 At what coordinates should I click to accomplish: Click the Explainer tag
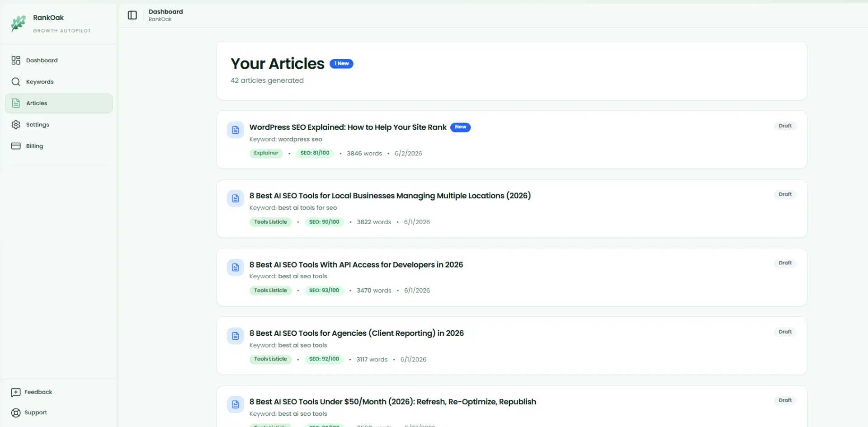tap(266, 153)
